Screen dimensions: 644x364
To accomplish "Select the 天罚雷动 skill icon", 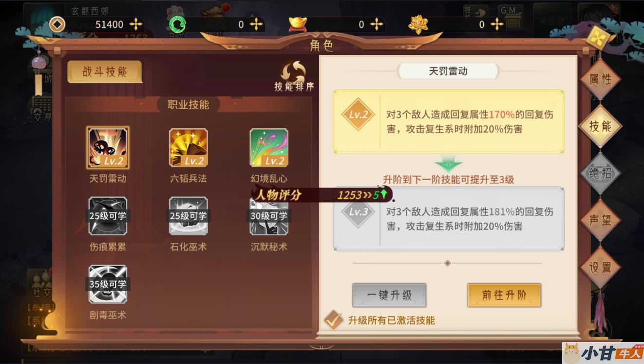I will 108,148.
